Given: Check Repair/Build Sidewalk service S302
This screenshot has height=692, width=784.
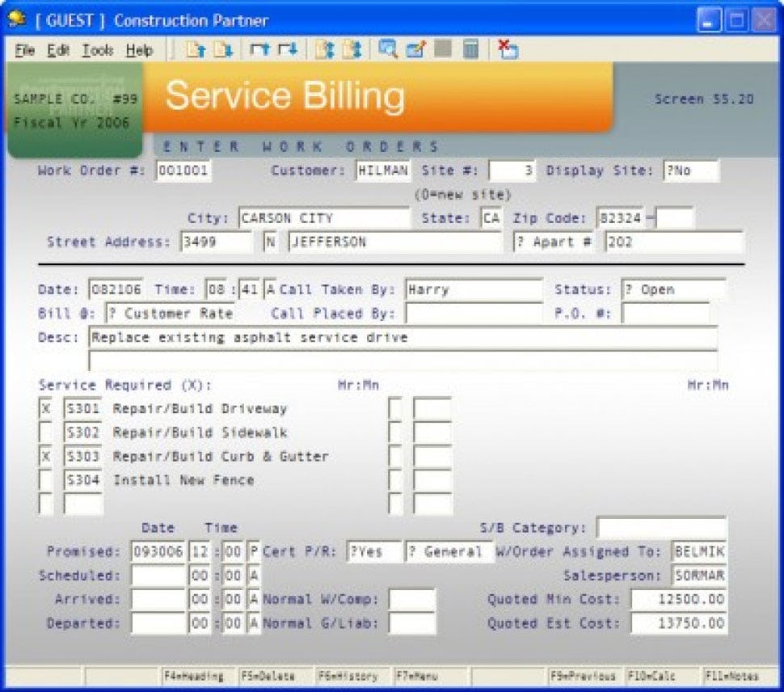Looking at the screenshot, I should [x=47, y=432].
